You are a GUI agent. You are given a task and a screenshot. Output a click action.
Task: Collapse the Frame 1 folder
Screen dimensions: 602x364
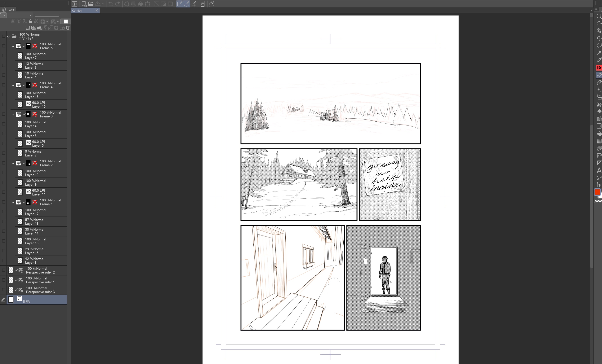pos(13,202)
